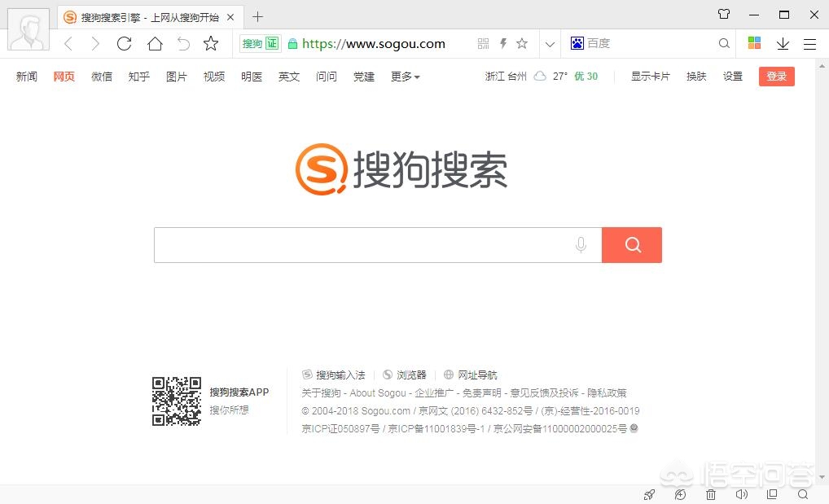This screenshot has height=504, width=829.
Task: Click the voice search microphone in search box
Action: [x=581, y=244]
